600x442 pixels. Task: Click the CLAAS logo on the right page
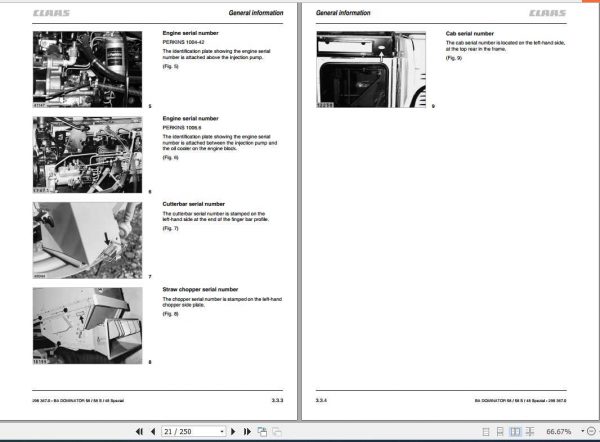coord(548,13)
